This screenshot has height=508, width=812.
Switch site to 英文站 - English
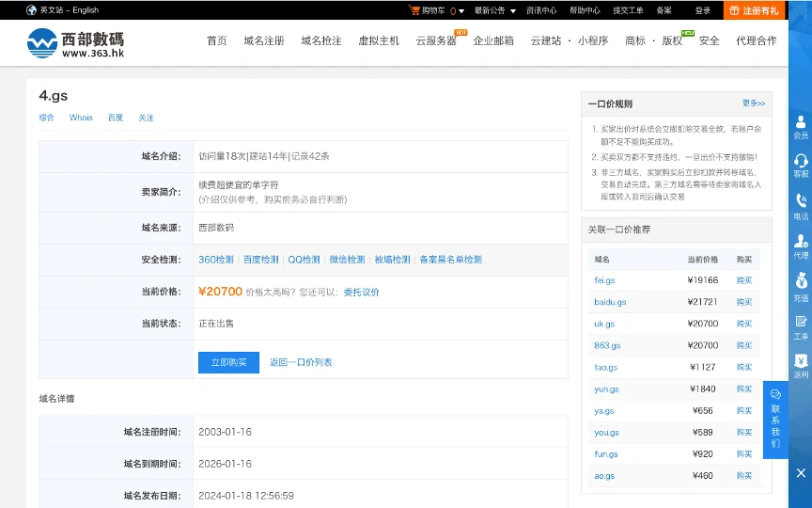pyautogui.click(x=70, y=9)
